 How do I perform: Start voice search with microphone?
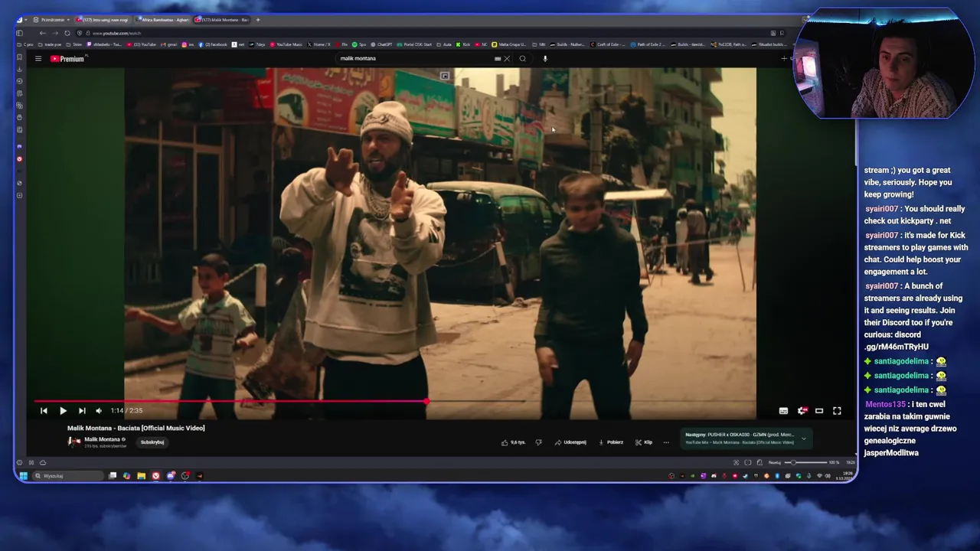tap(545, 58)
